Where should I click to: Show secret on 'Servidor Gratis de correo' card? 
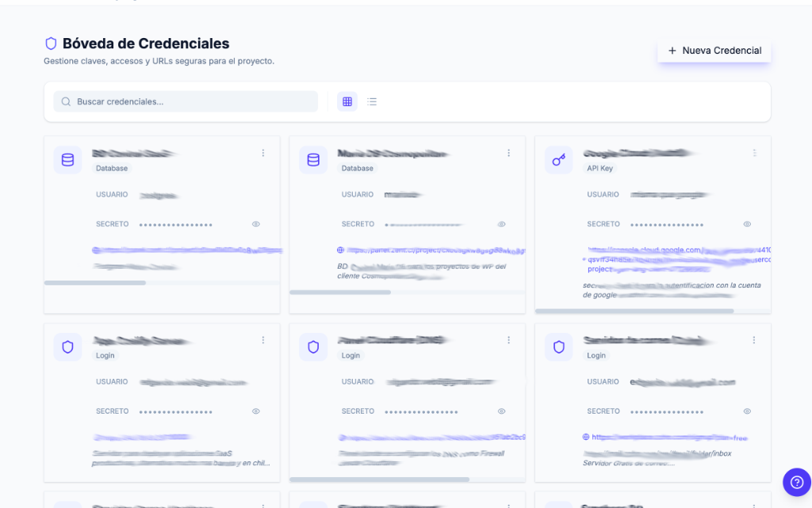(x=747, y=411)
